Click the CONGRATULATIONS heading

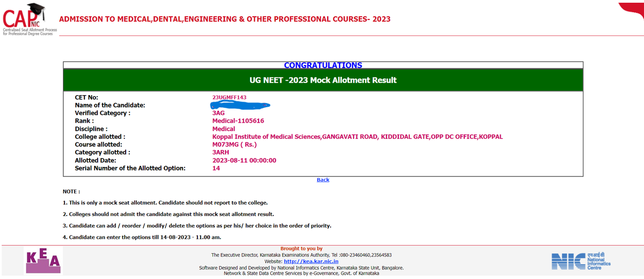click(x=323, y=65)
